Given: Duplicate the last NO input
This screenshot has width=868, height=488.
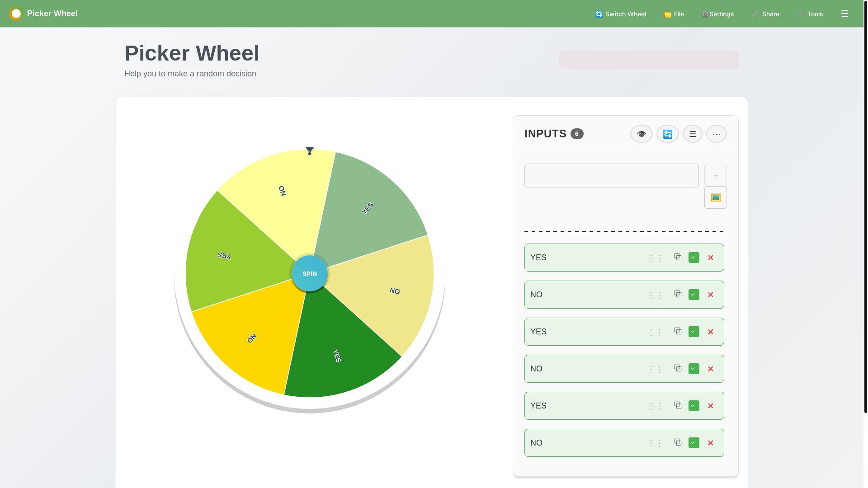Looking at the screenshot, I should pyautogui.click(x=678, y=442).
